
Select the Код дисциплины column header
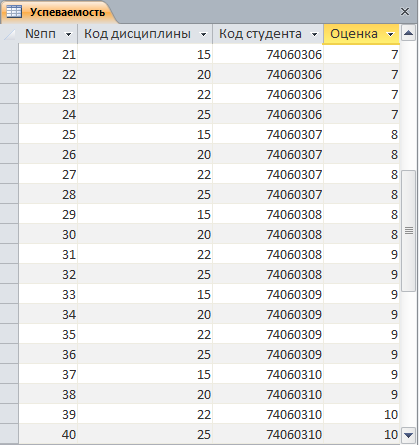pos(145,34)
